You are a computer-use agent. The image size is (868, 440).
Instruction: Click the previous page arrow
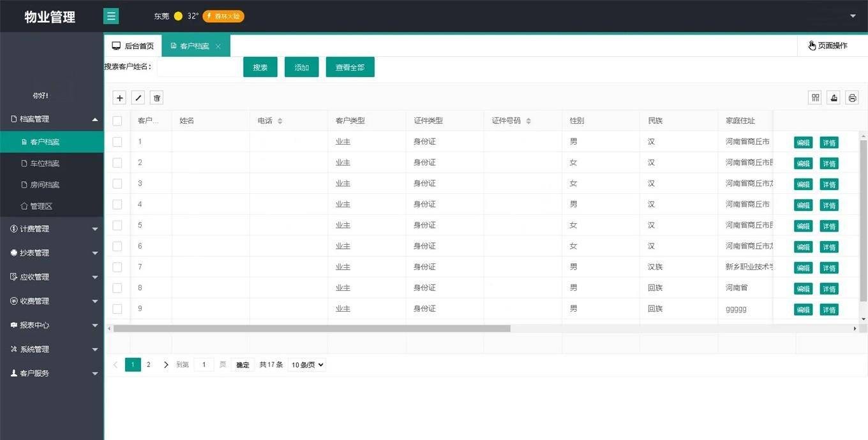[x=116, y=365]
